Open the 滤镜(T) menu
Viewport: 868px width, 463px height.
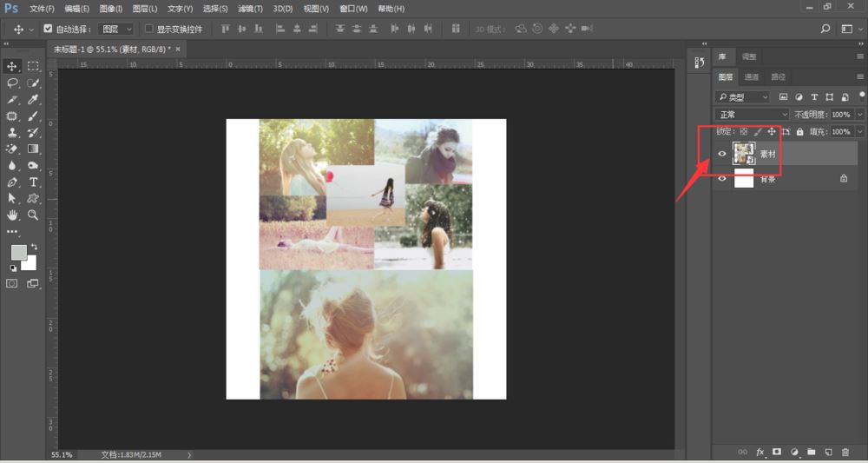tap(250, 9)
